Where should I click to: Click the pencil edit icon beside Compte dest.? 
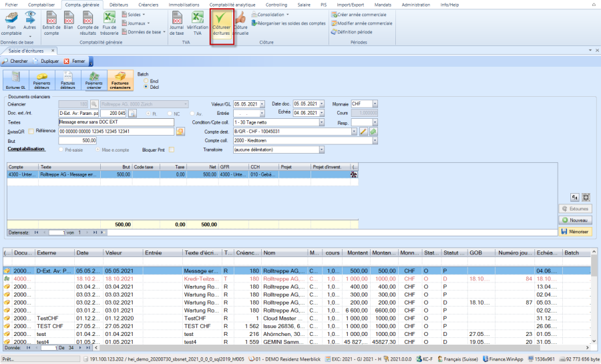pos(364,132)
